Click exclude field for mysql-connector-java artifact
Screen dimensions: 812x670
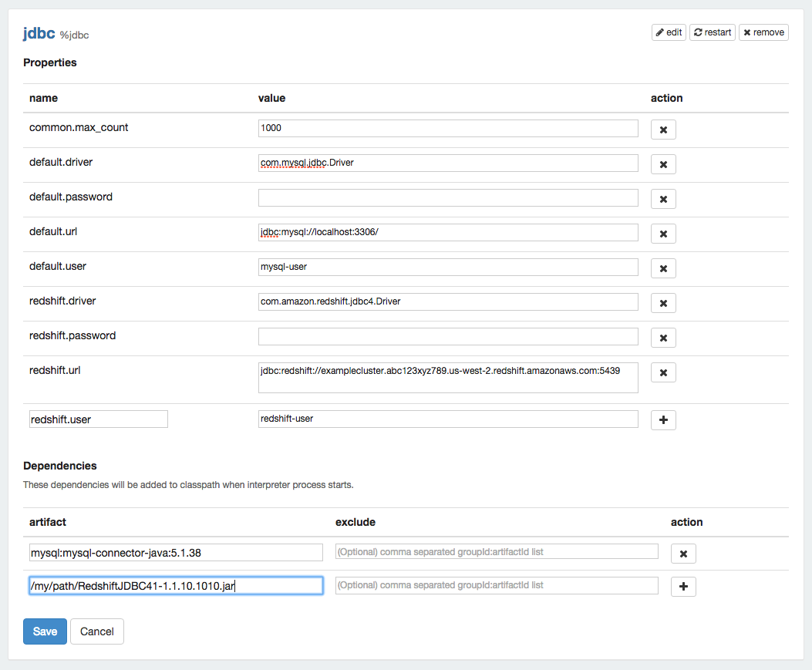497,552
